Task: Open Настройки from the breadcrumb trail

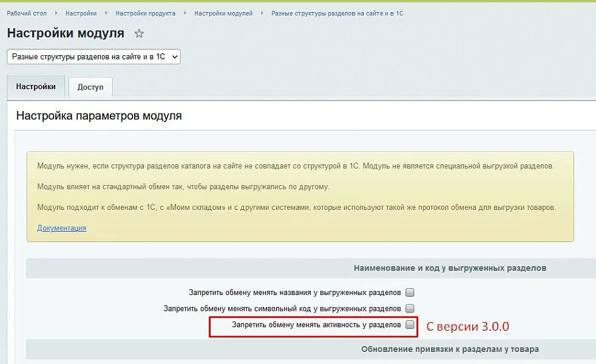Action: click(81, 12)
